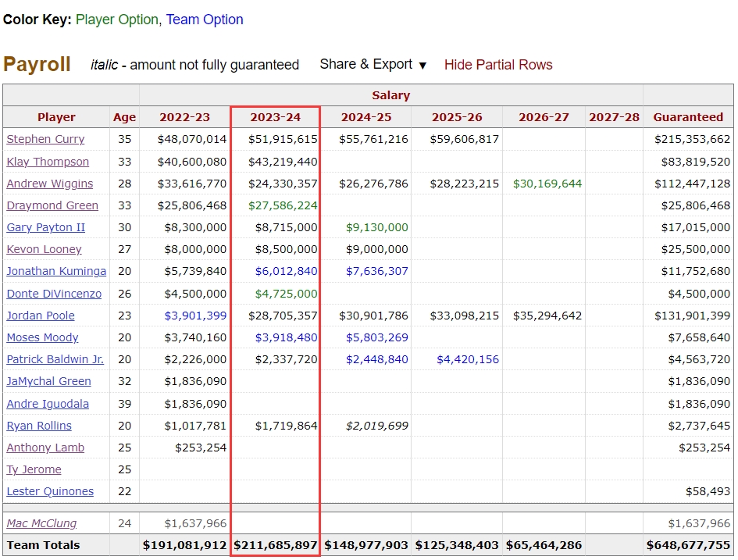
Task: Click the Guaranteed column header
Action: point(688,117)
